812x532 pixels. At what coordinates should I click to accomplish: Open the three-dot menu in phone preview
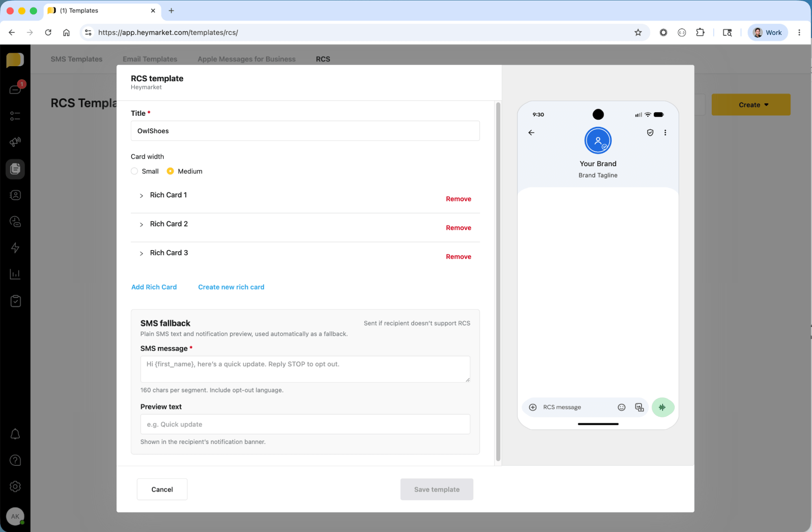(x=665, y=132)
